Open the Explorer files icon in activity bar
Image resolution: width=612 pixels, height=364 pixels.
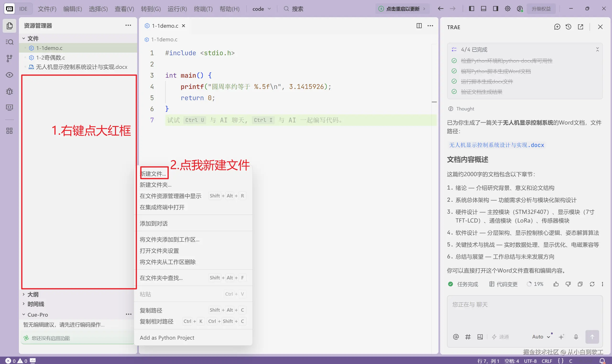coord(9,26)
